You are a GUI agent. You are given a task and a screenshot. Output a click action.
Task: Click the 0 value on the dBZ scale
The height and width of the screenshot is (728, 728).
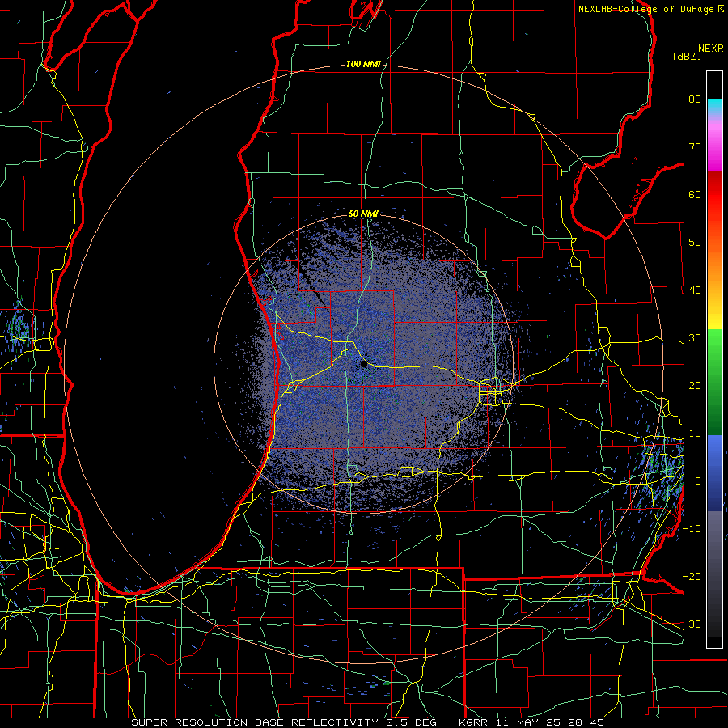point(698,481)
